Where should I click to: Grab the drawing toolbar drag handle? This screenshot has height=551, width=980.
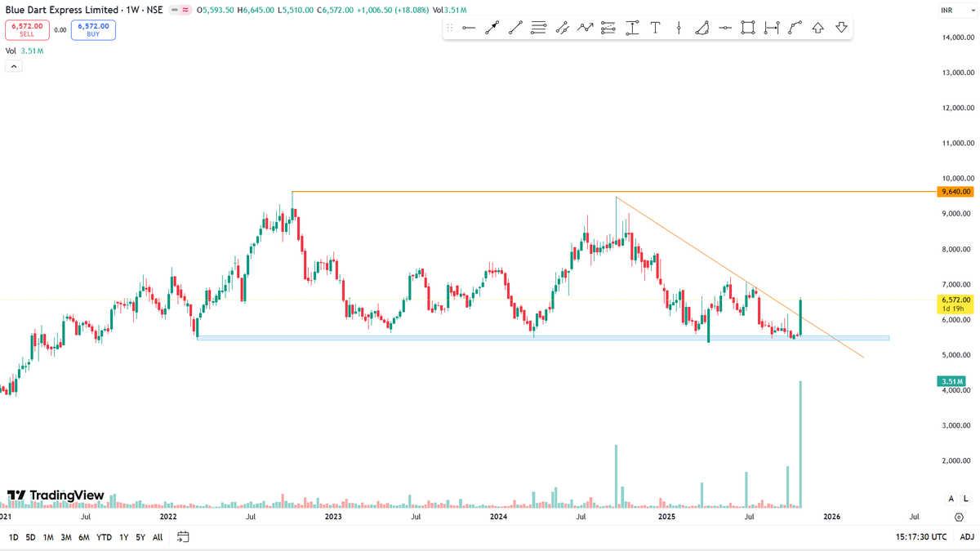click(450, 29)
